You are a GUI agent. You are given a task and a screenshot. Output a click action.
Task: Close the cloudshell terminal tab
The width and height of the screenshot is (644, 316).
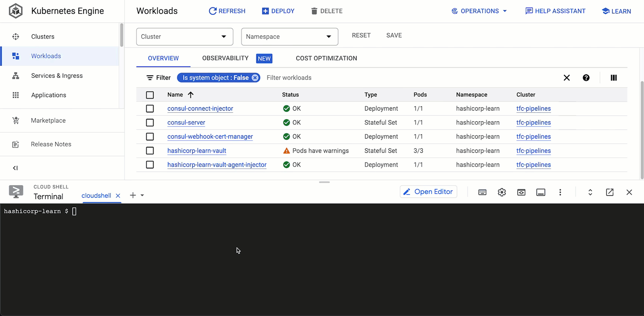tap(118, 196)
